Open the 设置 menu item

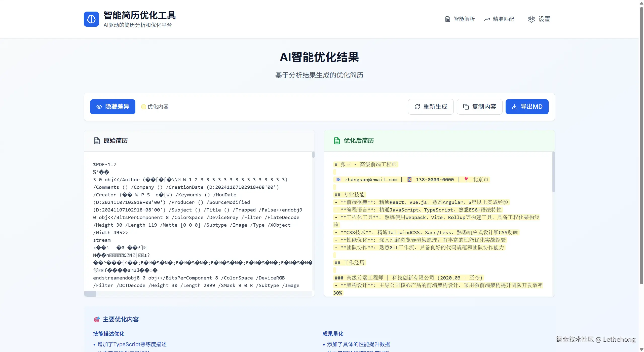(544, 19)
